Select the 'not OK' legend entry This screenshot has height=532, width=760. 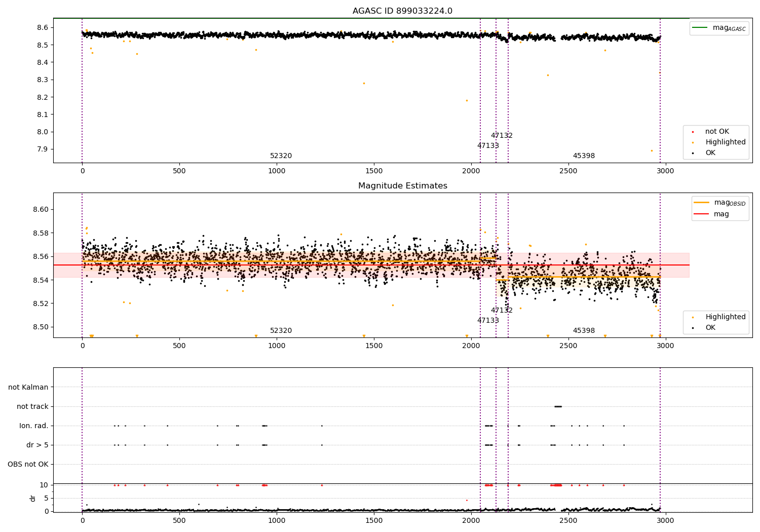[717, 132]
